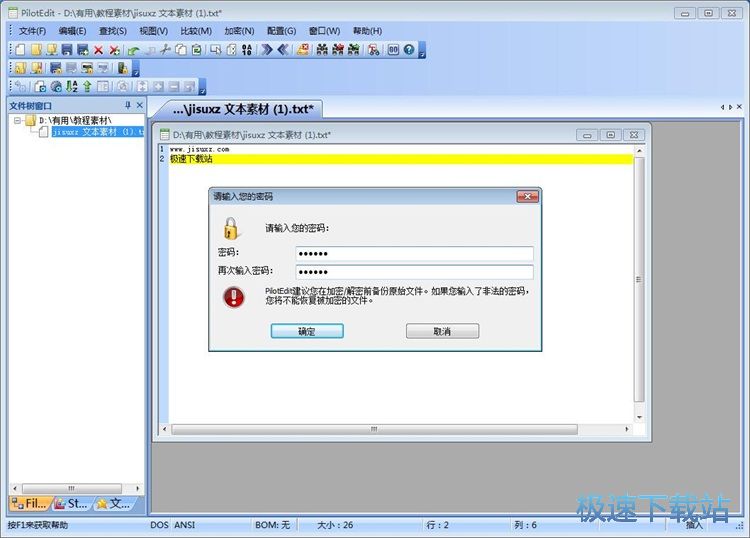Collapse the D:\有用\教程素材\ folder node
This screenshot has height=538, width=750.
18,120
